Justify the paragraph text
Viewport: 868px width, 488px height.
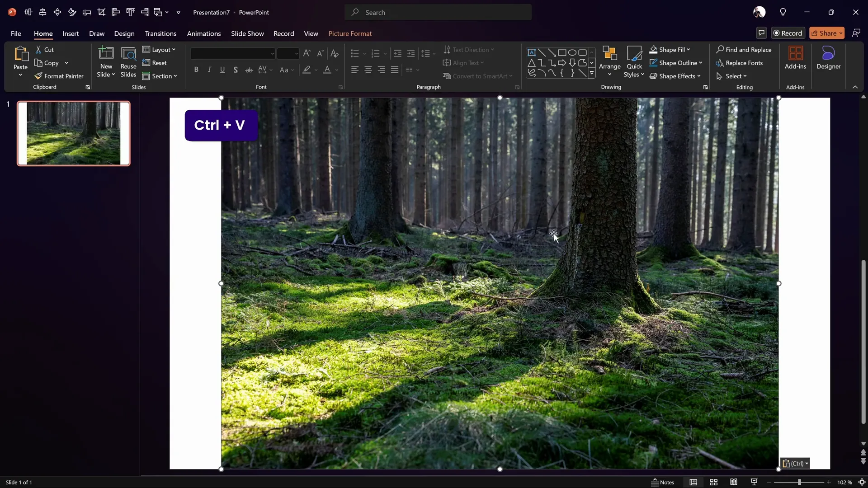(395, 70)
